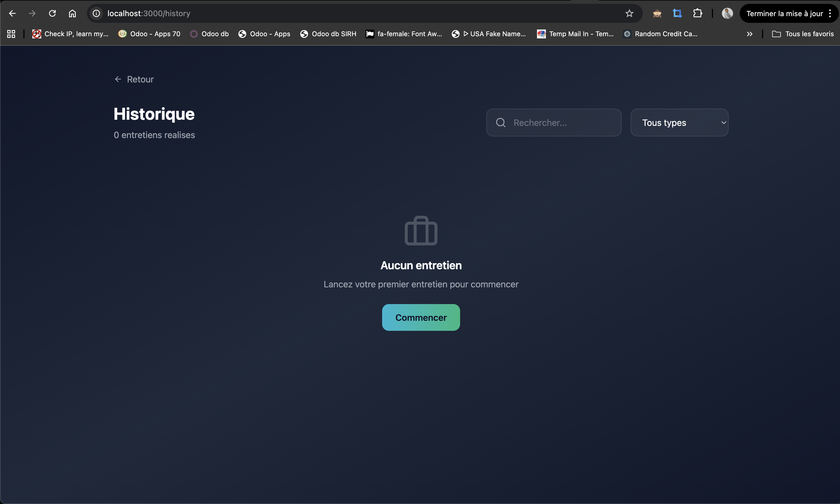
Task: Open the apps grid icon in bookmarks bar
Action: click(11, 34)
